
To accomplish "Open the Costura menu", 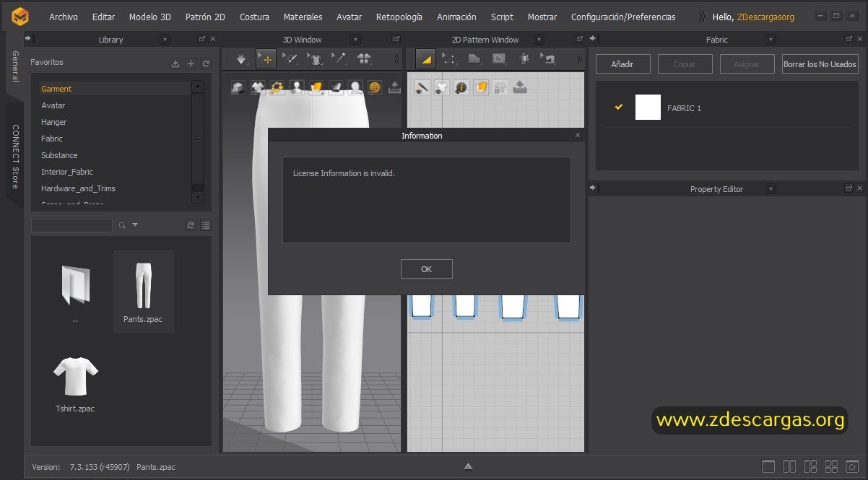I will (x=254, y=17).
